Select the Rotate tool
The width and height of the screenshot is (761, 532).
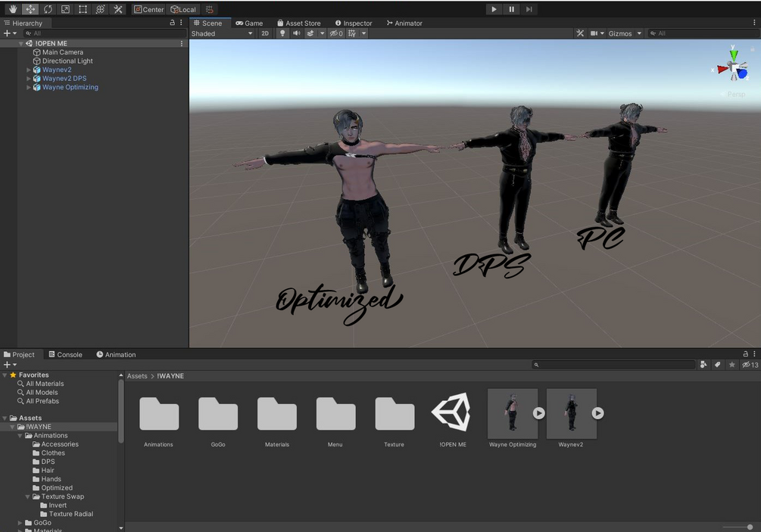coord(48,9)
